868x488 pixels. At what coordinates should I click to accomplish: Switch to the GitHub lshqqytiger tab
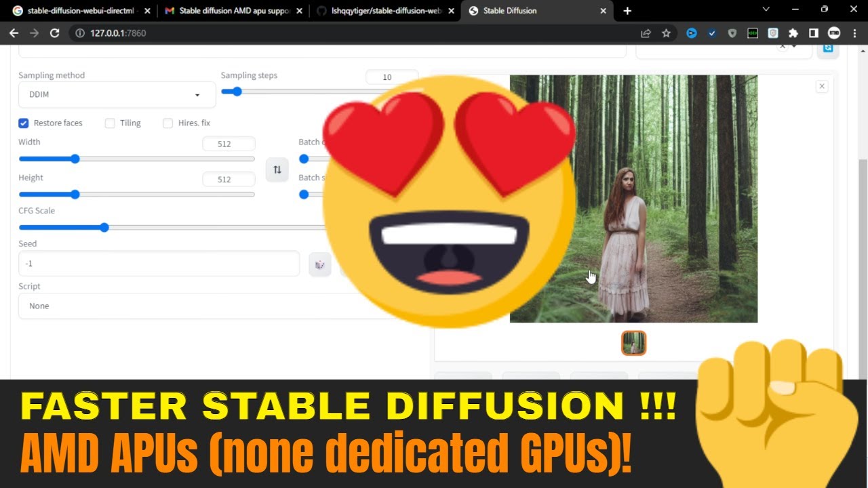tap(386, 11)
